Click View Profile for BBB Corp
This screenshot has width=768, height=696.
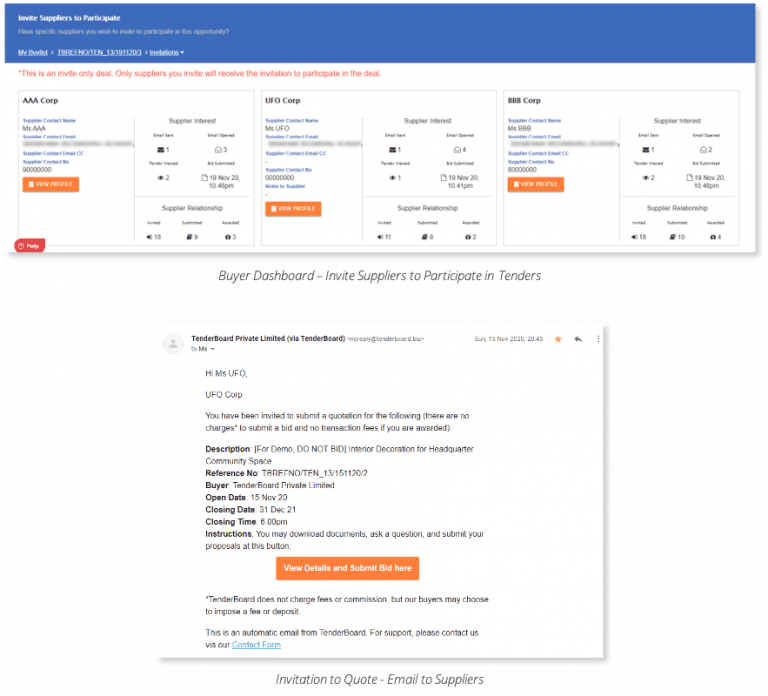click(535, 184)
